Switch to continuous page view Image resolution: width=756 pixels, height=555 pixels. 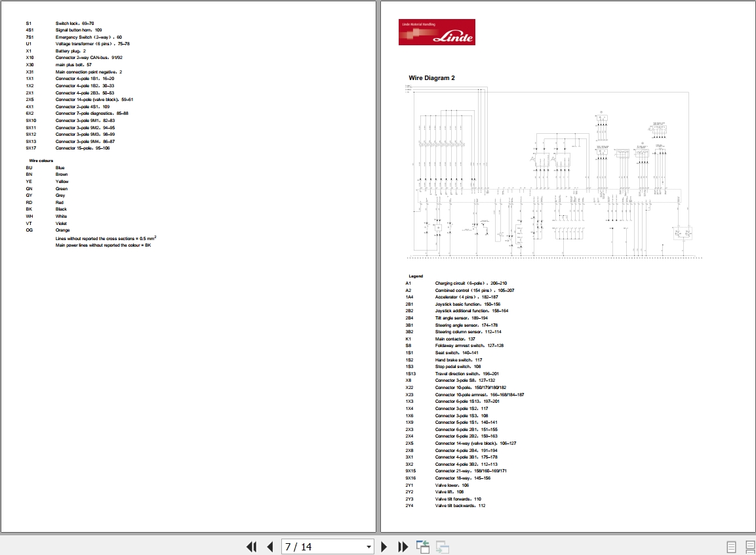[750, 547]
